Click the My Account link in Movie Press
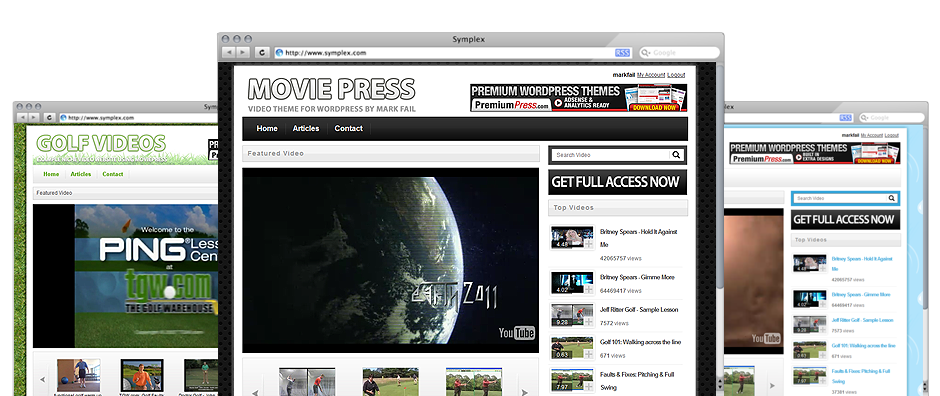Image resolution: width=940 pixels, height=396 pixels. click(x=650, y=75)
